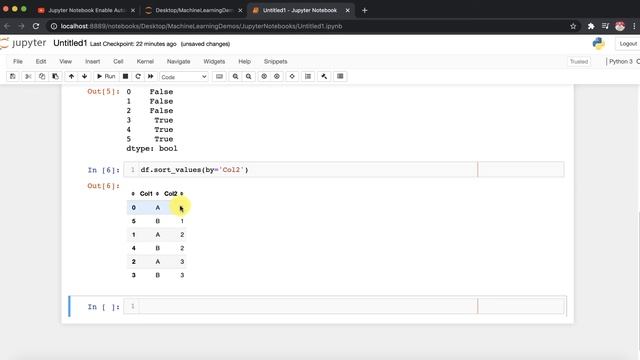Sort by Col2 header arrows

[x=182, y=194]
